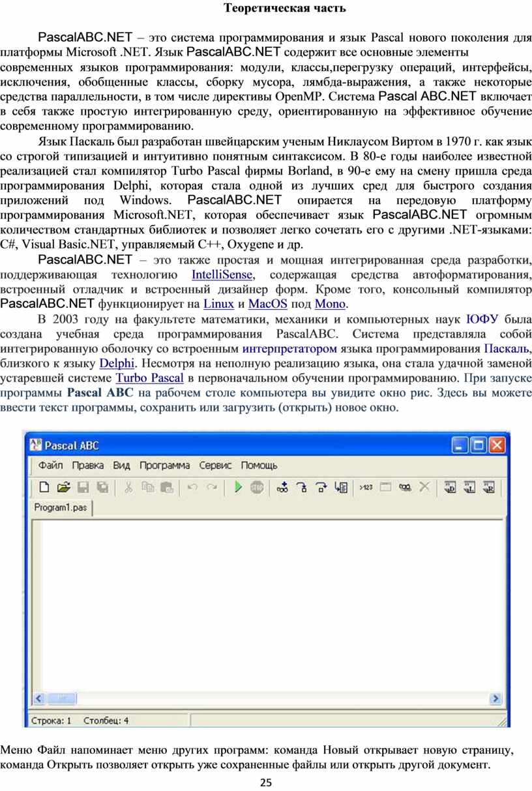The width and height of the screenshot is (532, 791).
Task: Click the Cut scissors icon
Action: point(128,487)
